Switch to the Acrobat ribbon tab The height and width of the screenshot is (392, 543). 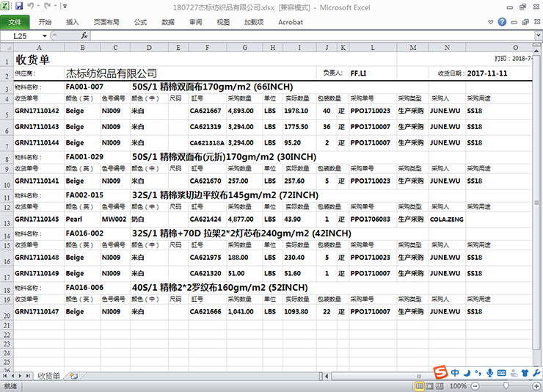coord(290,22)
